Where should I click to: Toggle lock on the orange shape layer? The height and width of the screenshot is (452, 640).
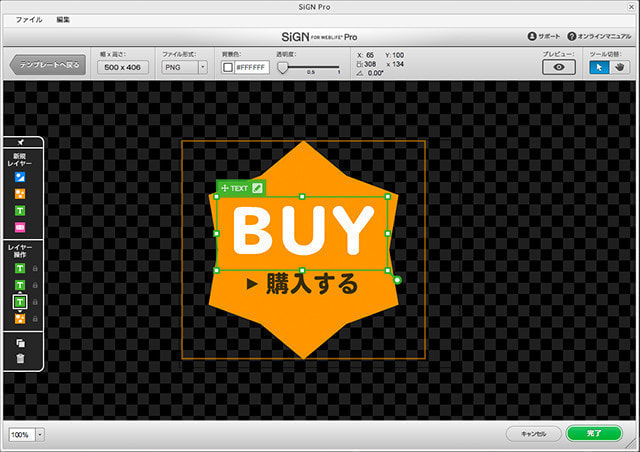(x=35, y=319)
